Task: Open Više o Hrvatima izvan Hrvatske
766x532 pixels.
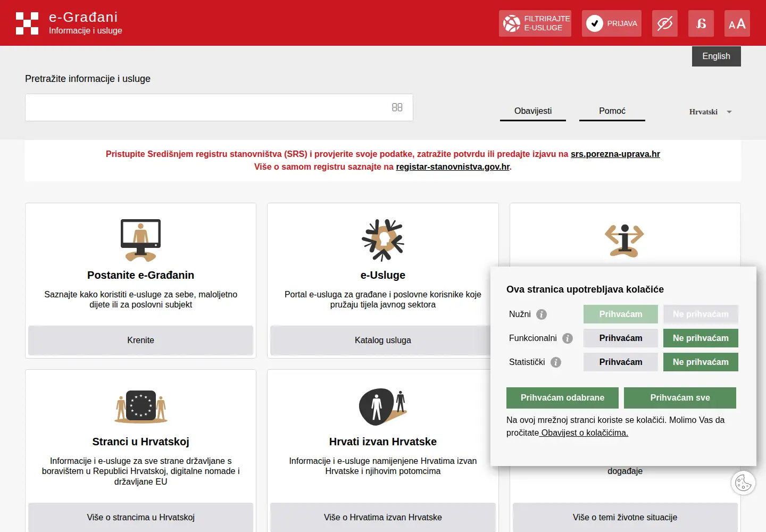Action: click(x=383, y=518)
